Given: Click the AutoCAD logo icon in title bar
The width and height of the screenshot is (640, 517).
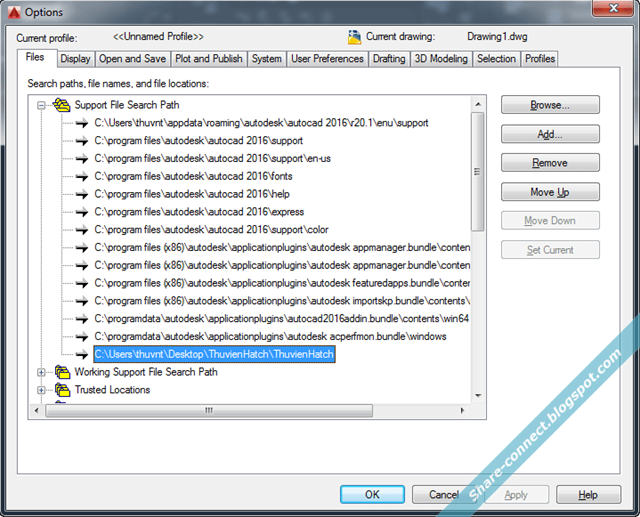Looking at the screenshot, I should (x=14, y=12).
